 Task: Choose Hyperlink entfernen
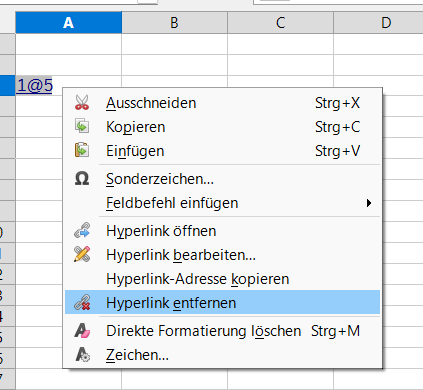[222, 302]
